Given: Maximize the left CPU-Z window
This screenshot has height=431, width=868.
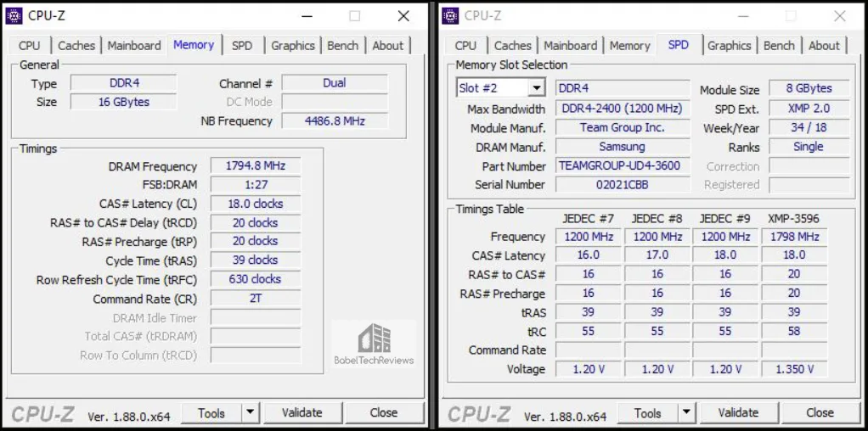Looking at the screenshot, I should (355, 16).
